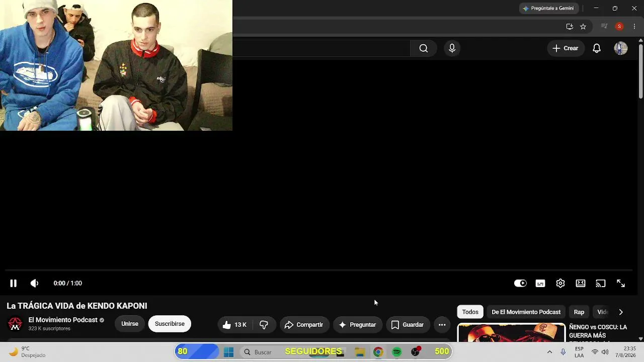The height and width of the screenshot is (362, 644).
Task: Click the Preguntar button
Action: (358, 325)
